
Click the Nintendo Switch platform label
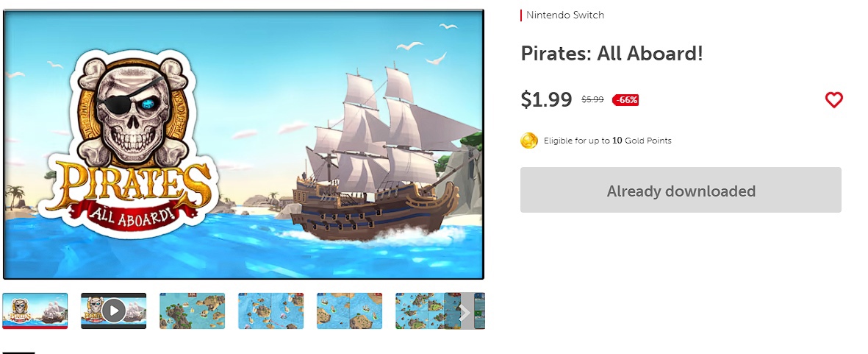coord(564,15)
